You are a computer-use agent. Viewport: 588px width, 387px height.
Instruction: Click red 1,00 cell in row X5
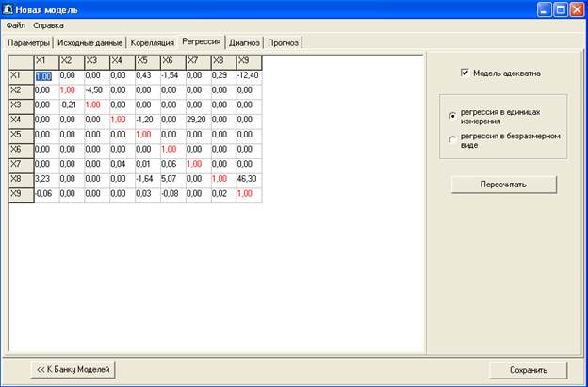click(x=148, y=137)
